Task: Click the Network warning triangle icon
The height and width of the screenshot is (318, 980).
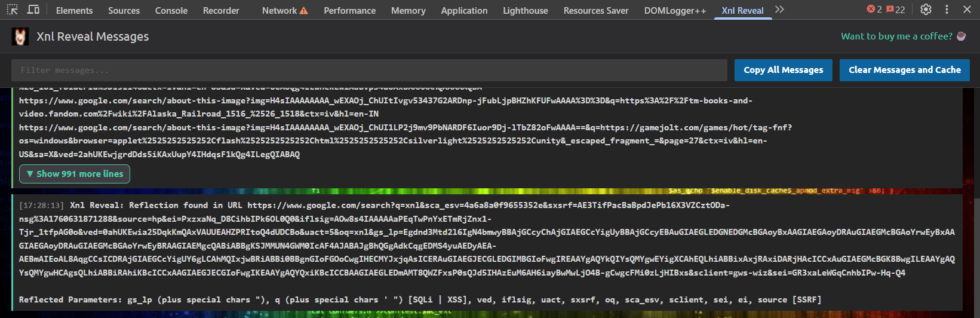Action: (x=304, y=10)
